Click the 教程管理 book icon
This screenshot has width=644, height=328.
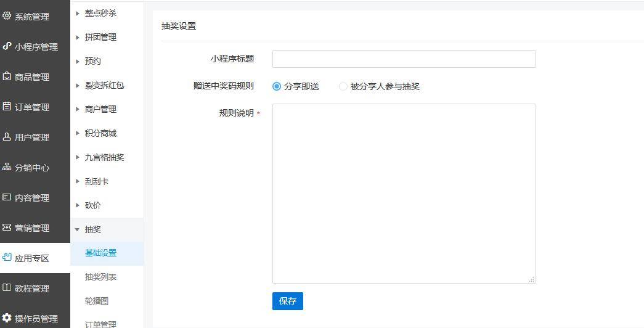coord(7,288)
